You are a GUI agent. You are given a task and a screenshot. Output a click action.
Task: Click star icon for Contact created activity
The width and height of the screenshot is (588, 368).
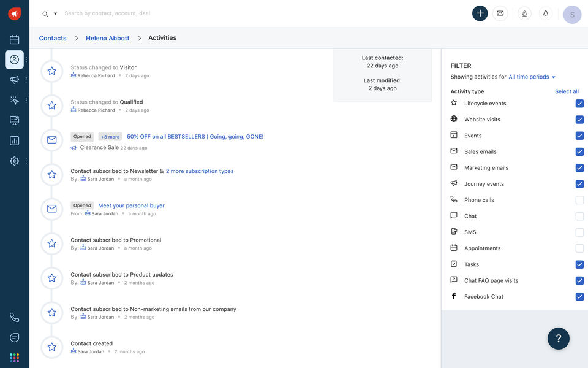(x=51, y=347)
